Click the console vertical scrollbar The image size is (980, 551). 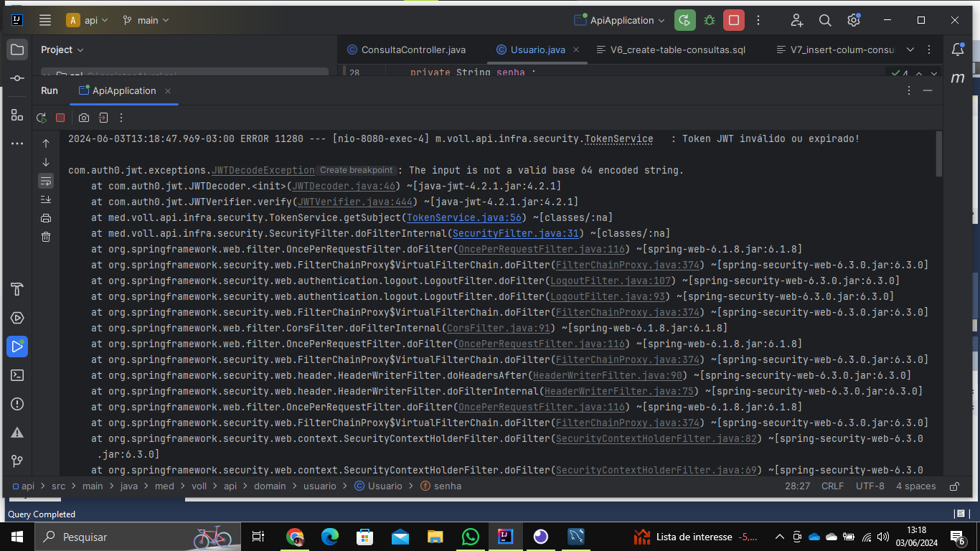click(938, 154)
